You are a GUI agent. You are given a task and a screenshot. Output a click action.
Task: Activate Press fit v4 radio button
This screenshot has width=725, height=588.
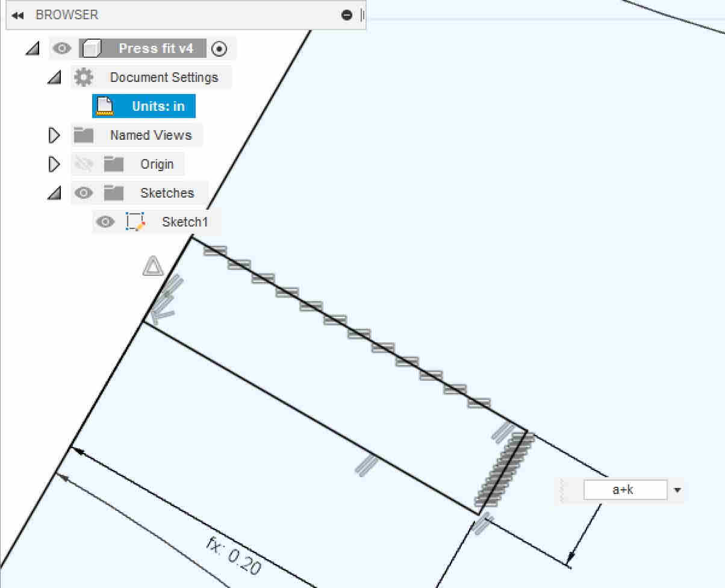(x=220, y=49)
